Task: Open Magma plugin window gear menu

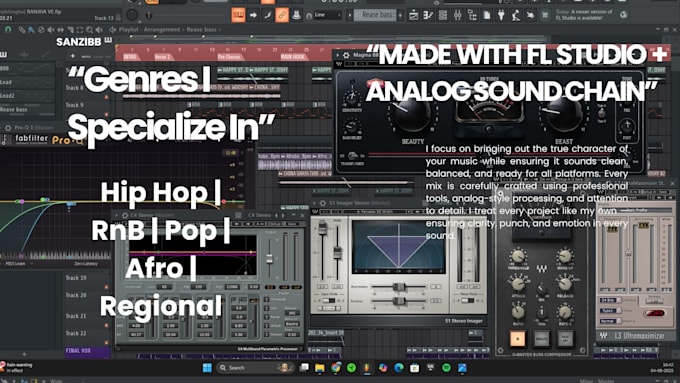Action: [346, 55]
